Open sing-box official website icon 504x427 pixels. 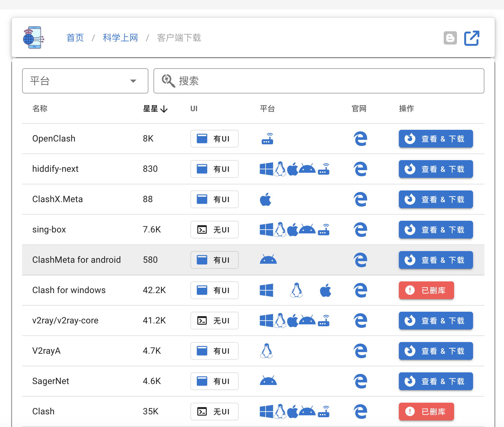(x=360, y=230)
